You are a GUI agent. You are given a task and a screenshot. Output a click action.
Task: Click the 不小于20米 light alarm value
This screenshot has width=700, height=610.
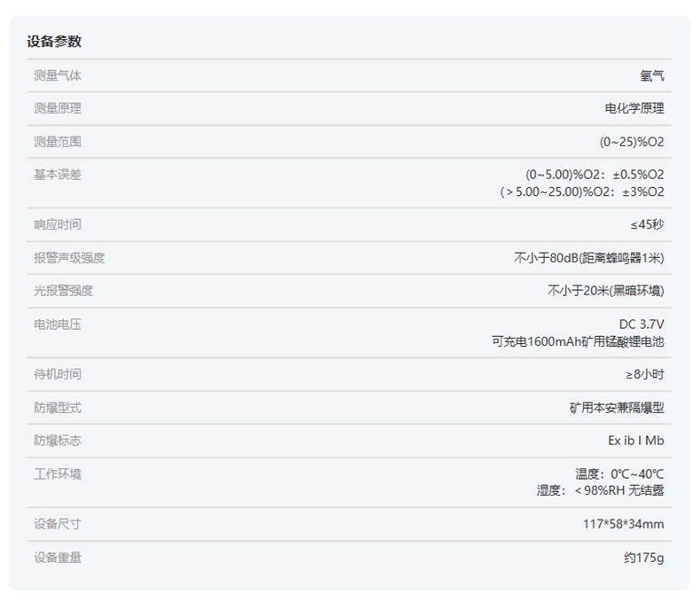point(605,291)
